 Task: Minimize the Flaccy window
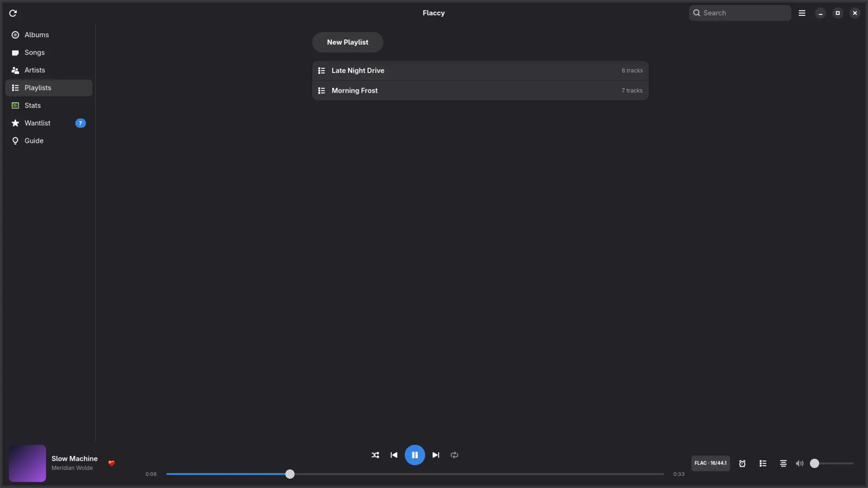(821, 13)
